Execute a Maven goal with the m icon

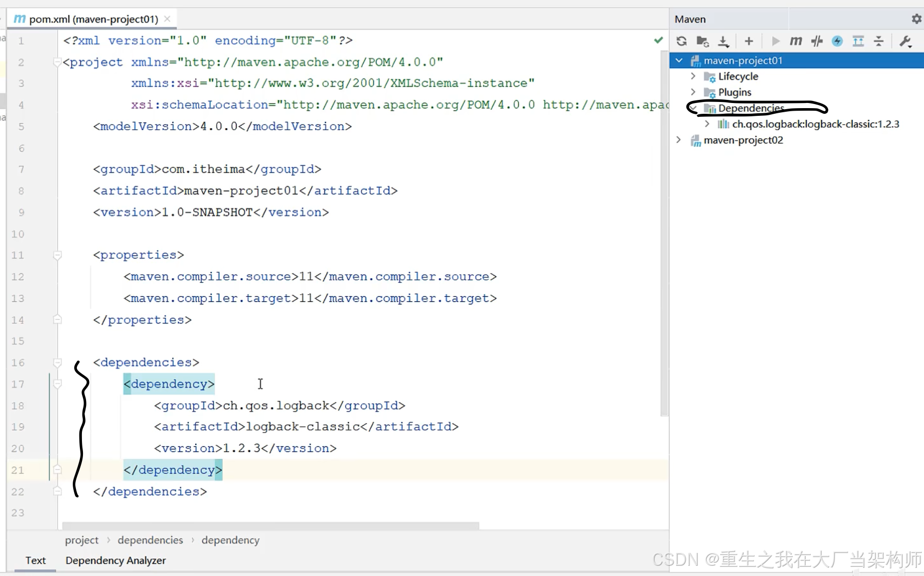coord(795,41)
